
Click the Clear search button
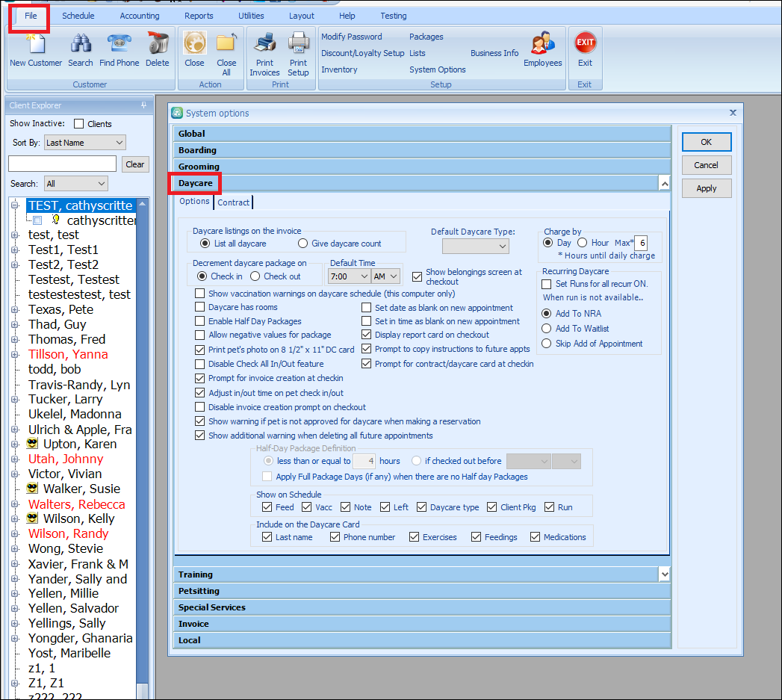[x=135, y=164]
